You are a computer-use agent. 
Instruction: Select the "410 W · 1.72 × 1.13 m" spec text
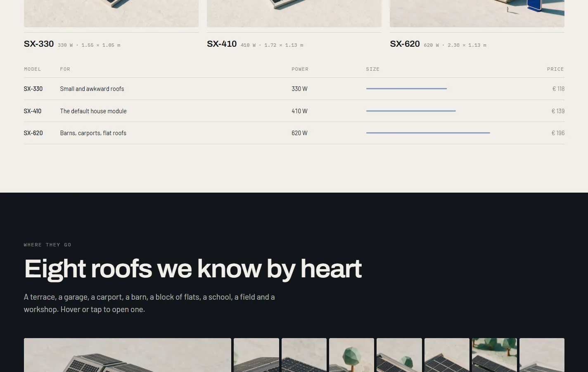[x=272, y=45]
